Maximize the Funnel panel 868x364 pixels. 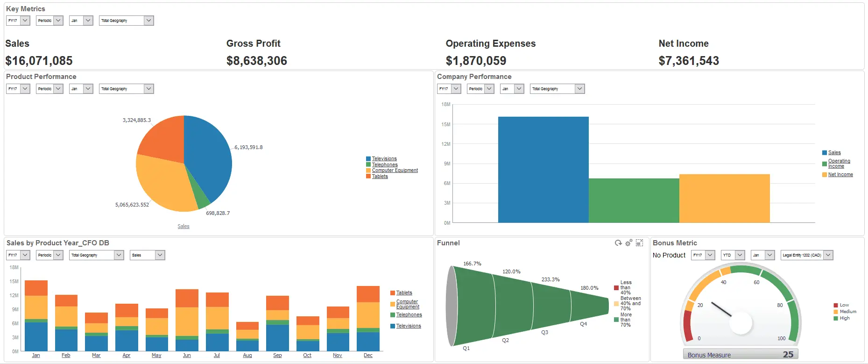pyautogui.click(x=640, y=243)
